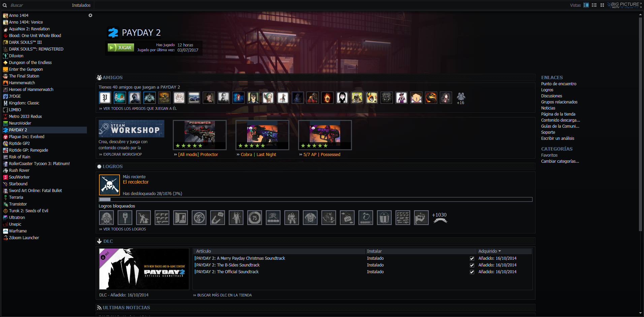Open the Escribir un análisis link
The width and height of the screenshot is (644, 317).
tap(558, 138)
